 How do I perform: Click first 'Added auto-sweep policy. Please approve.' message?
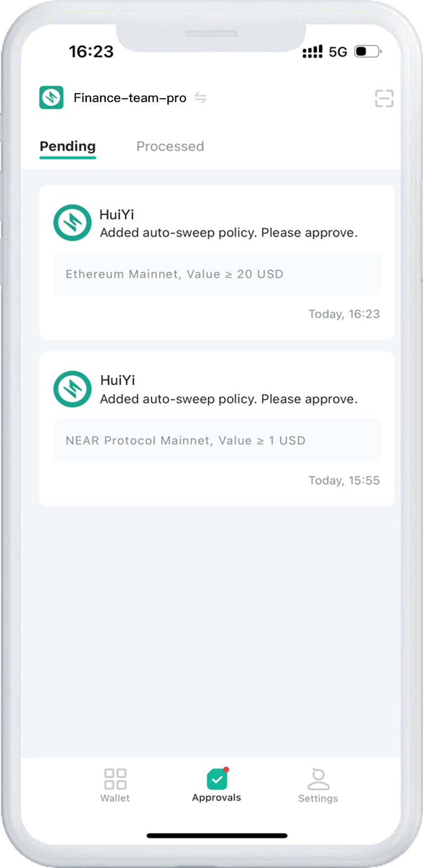click(x=229, y=233)
